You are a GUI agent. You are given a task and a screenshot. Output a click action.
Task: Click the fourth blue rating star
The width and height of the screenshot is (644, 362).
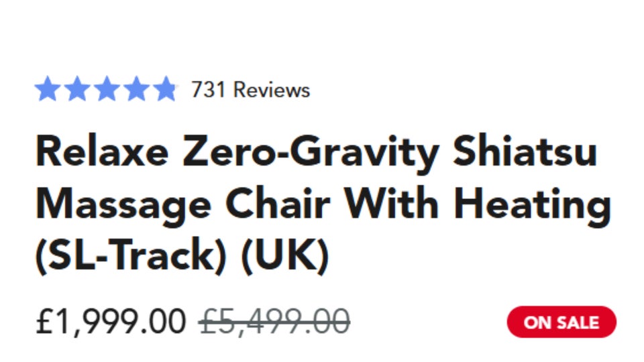(135, 89)
